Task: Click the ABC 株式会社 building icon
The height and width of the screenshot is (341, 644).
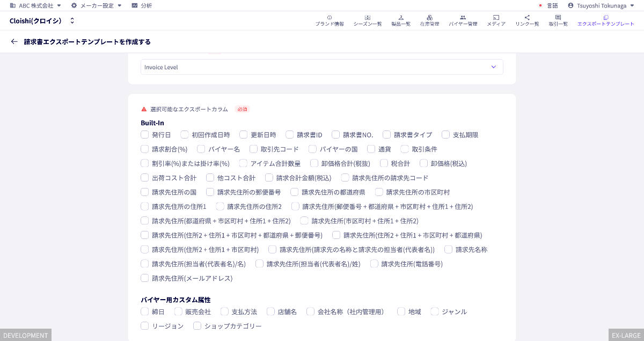Action: (12, 5)
